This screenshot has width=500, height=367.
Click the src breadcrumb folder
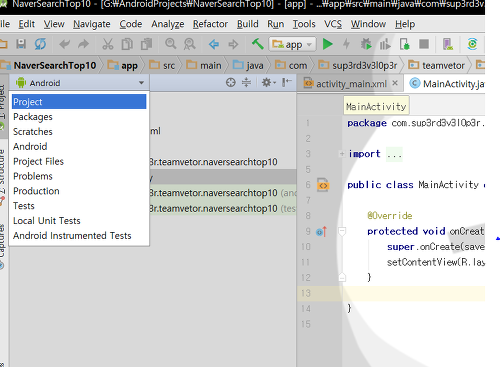162,65
